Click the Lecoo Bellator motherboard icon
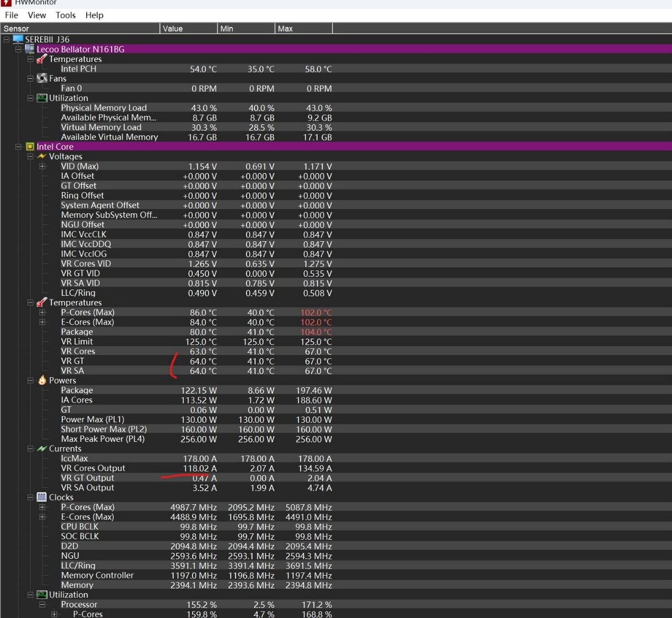Screen dimensions: 672x618 tap(29, 49)
